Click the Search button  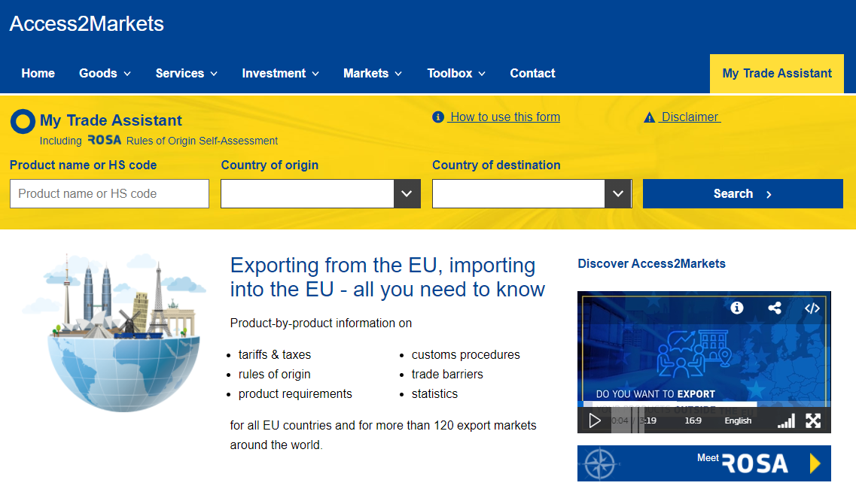coord(742,193)
